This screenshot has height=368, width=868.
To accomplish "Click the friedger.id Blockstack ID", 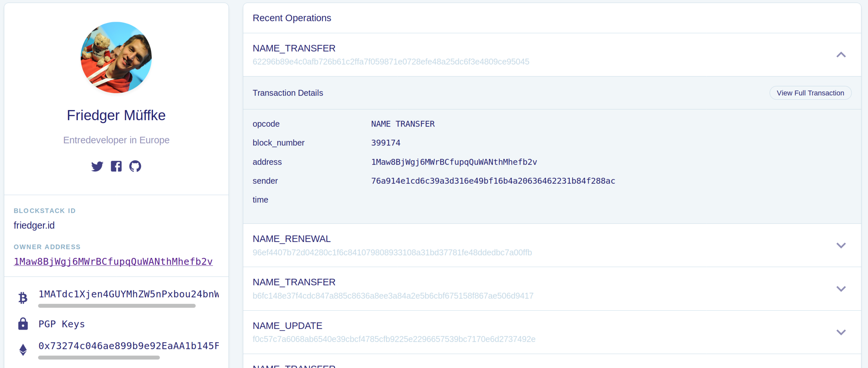I will point(34,226).
